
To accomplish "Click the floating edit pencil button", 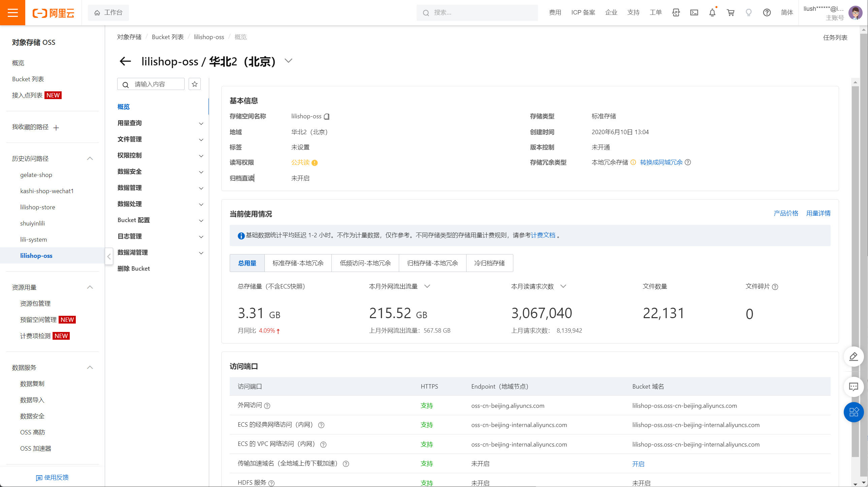I will (x=854, y=357).
